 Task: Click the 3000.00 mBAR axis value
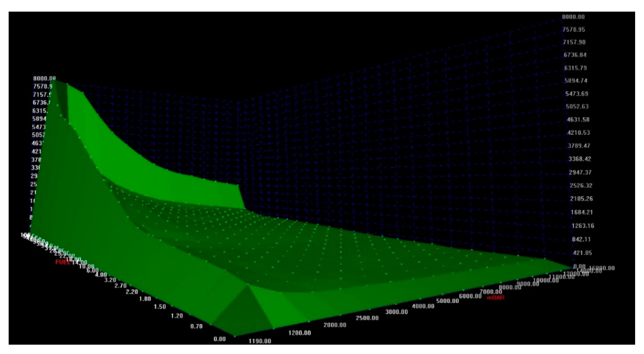click(x=396, y=312)
